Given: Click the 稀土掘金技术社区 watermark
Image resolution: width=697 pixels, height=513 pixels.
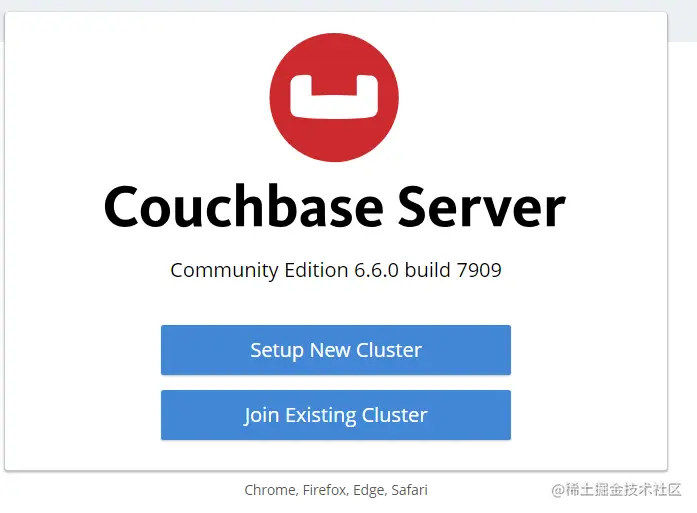Looking at the screenshot, I should [616, 489].
